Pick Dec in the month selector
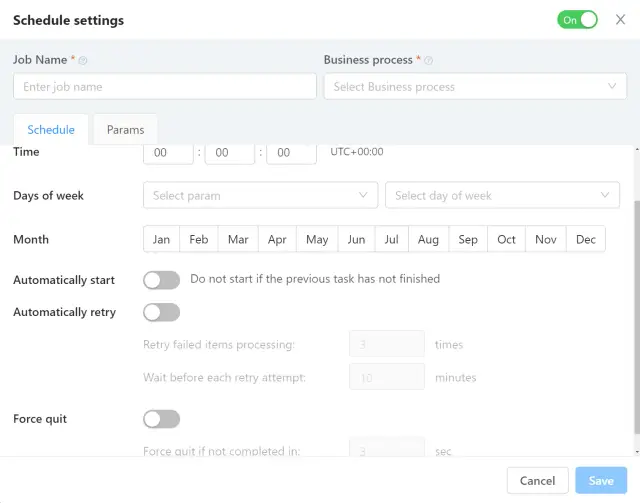Viewport: 640px width, 503px height. click(x=586, y=240)
